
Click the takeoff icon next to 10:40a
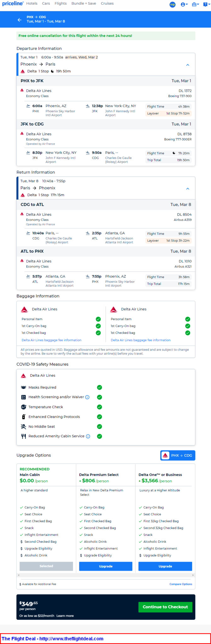point(28,233)
